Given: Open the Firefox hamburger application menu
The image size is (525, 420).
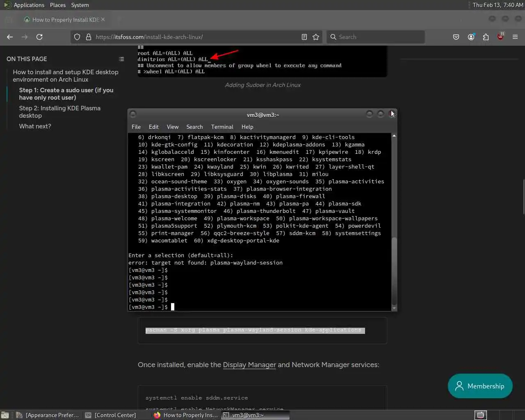Looking at the screenshot, I should [515, 37].
